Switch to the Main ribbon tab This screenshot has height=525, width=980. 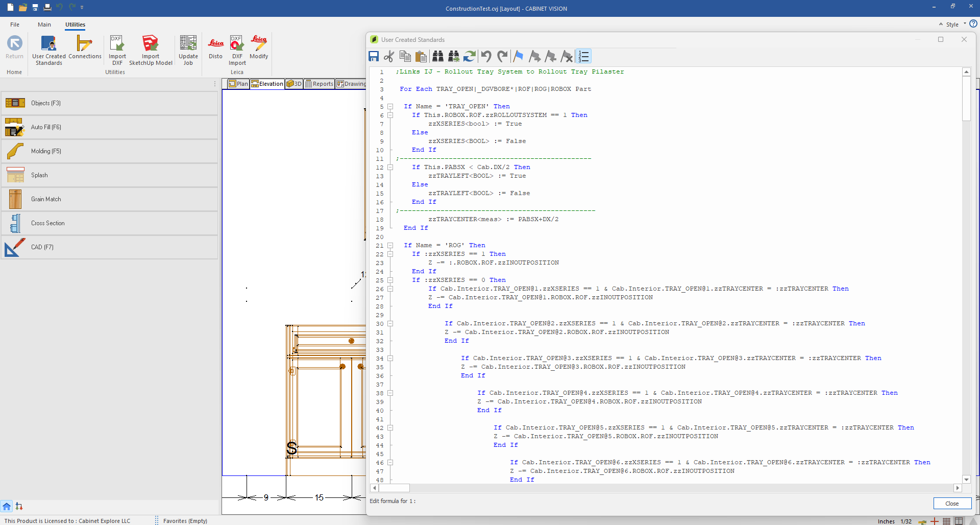[x=44, y=25]
